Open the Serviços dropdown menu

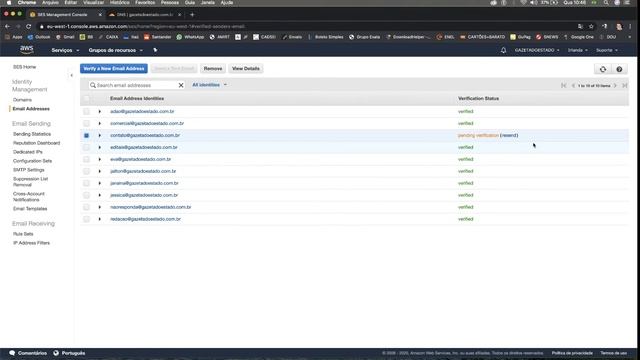pos(65,50)
